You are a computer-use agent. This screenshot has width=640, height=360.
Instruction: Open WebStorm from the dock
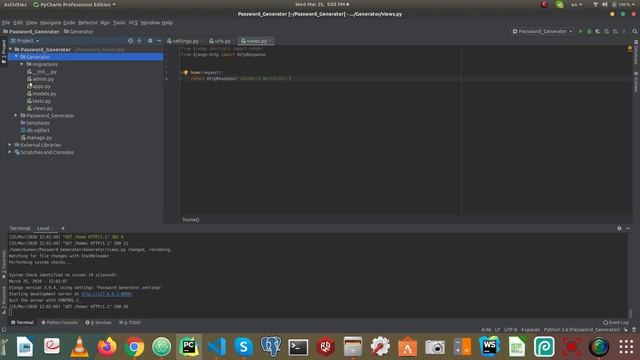[489, 347]
